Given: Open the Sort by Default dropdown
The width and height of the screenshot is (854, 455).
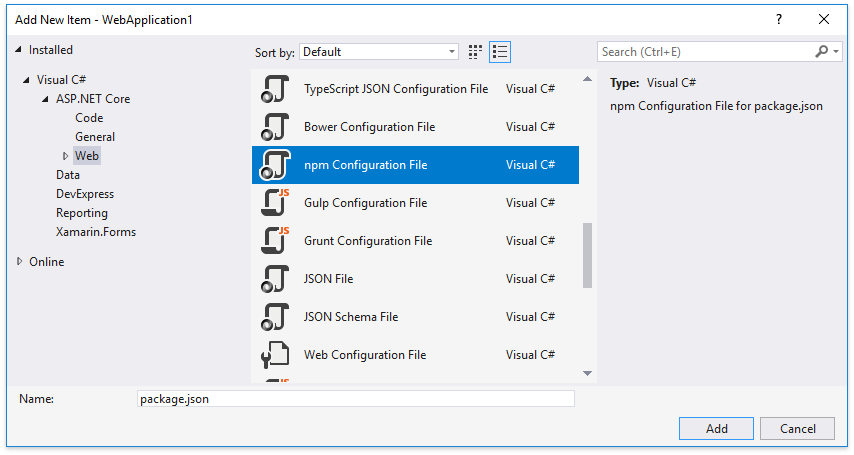Looking at the screenshot, I should point(379,52).
